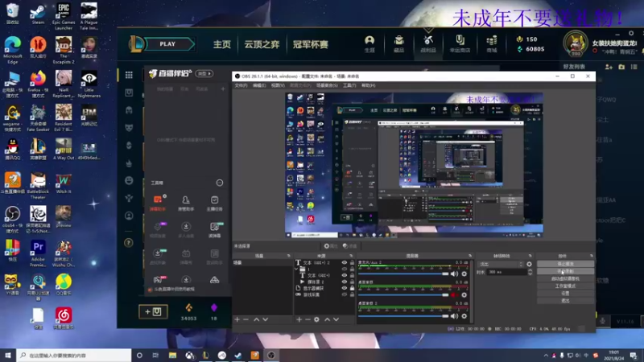Viewport: 644px width, 362px height.
Task: Switch to 云顶之弈 tab in League client
Action: [262, 44]
